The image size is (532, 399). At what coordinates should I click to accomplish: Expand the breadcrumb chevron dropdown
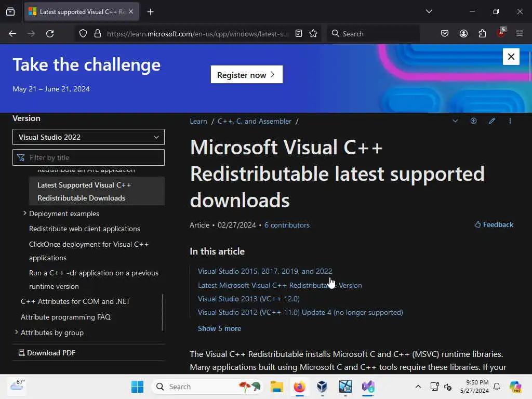click(x=455, y=121)
